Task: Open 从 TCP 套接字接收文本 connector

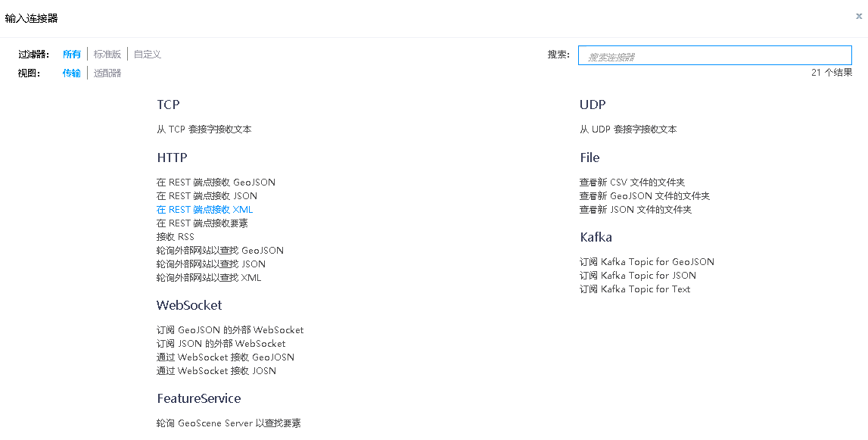Action: 204,130
